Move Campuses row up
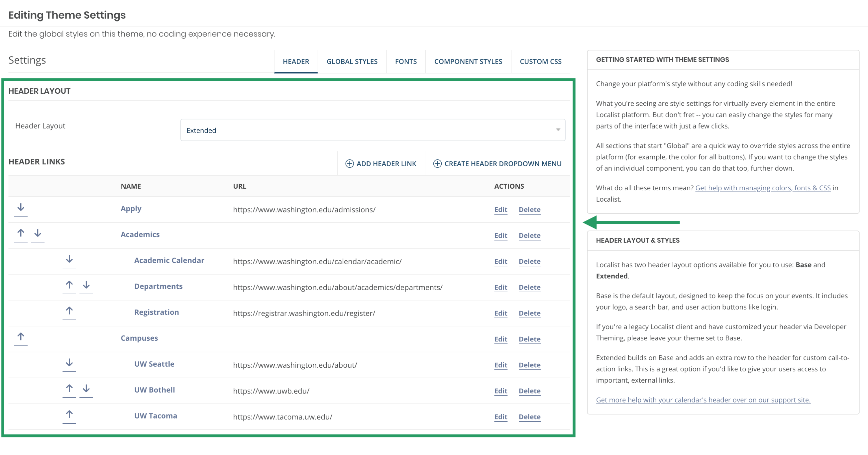This screenshot has width=868, height=455. (21, 337)
